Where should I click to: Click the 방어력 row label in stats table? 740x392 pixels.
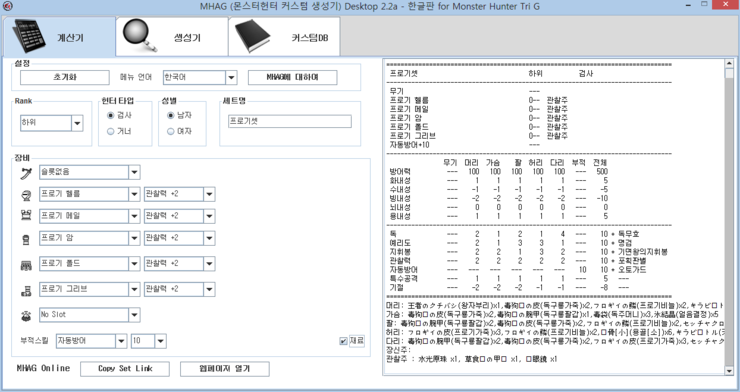400,172
